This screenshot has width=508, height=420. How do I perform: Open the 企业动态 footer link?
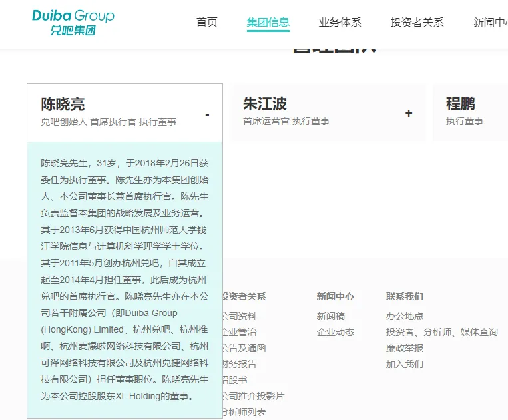click(x=336, y=332)
